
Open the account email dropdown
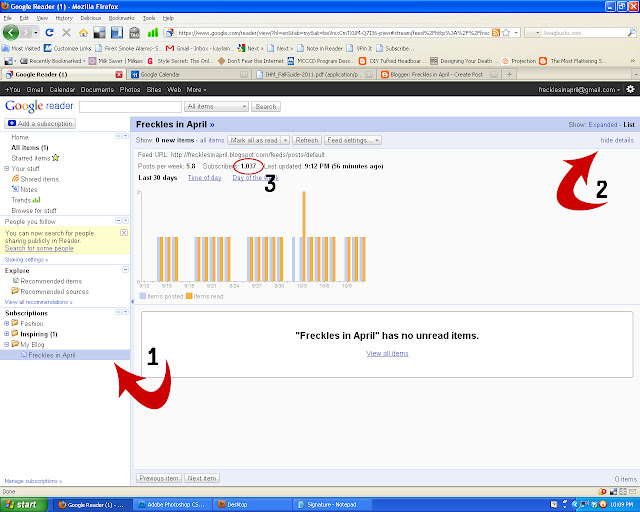[x=579, y=89]
